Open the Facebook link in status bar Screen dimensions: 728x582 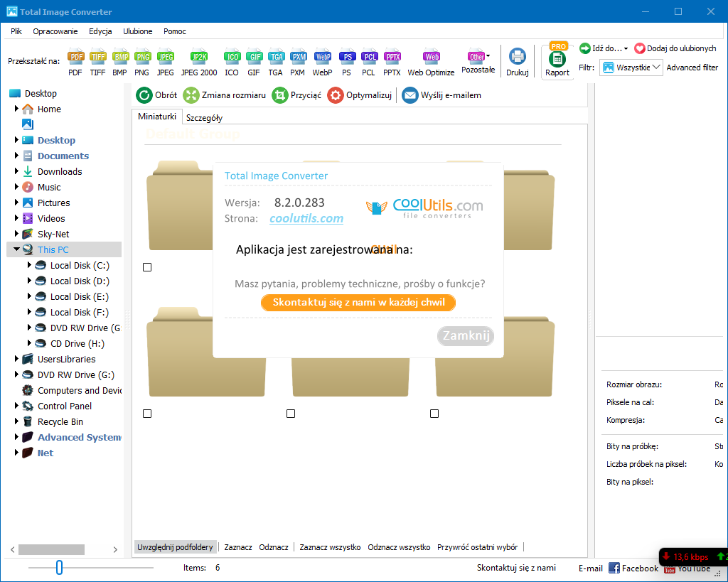(633, 568)
